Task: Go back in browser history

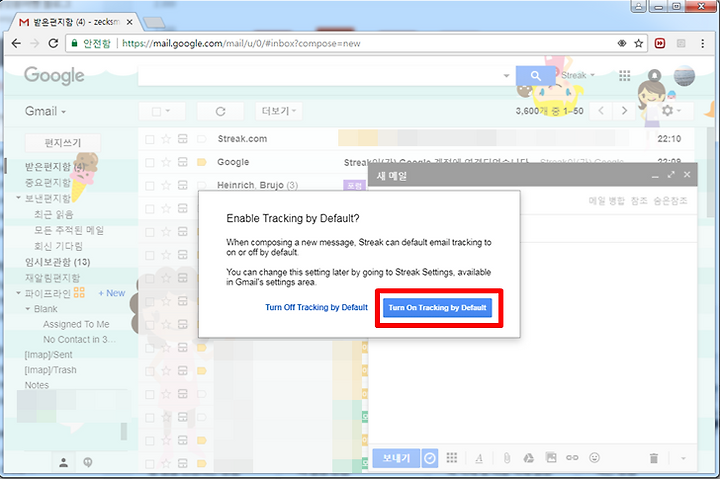Action: (x=17, y=43)
